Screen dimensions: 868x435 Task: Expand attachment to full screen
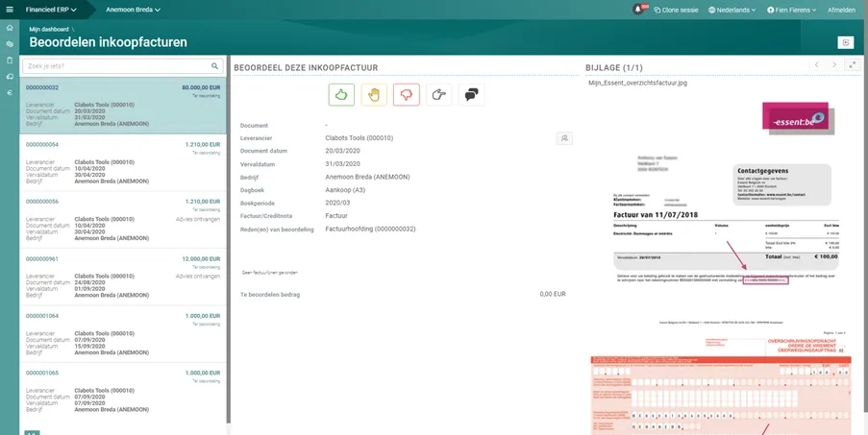click(x=851, y=65)
